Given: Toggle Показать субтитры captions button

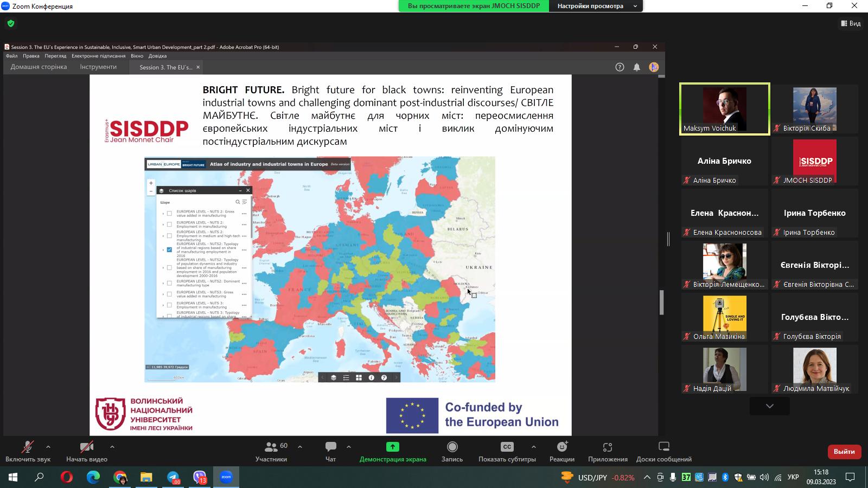Looking at the screenshot, I should coord(507,451).
